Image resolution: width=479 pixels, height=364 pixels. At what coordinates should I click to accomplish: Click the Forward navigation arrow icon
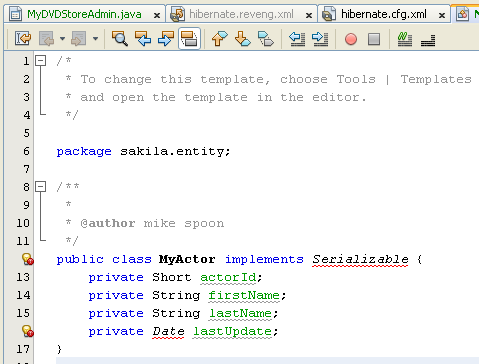tap(78, 39)
